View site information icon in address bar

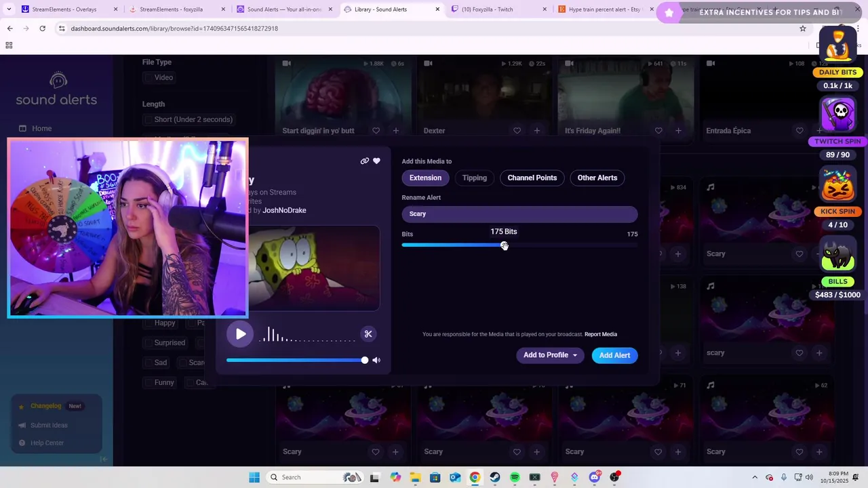coord(62,28)
